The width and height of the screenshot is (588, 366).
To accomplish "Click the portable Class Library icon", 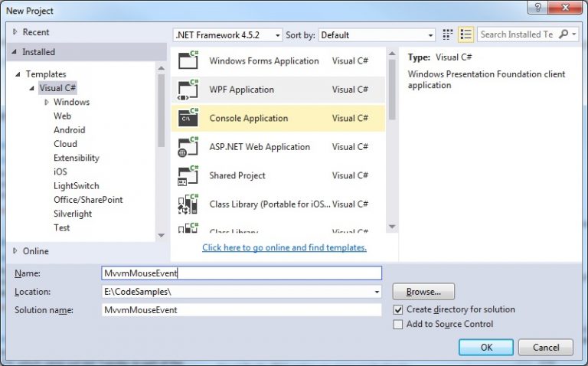I will click(188, 204).
